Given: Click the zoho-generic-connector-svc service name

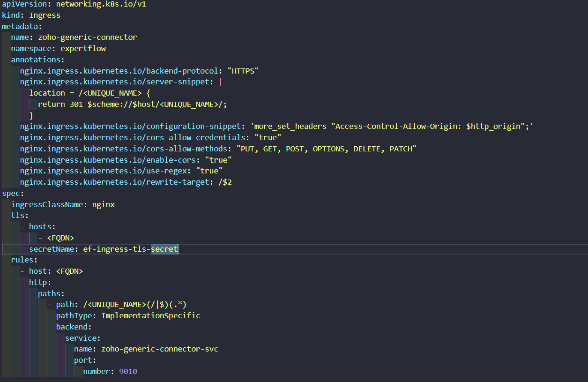Looking at the screenshot, I should (159, 349).
